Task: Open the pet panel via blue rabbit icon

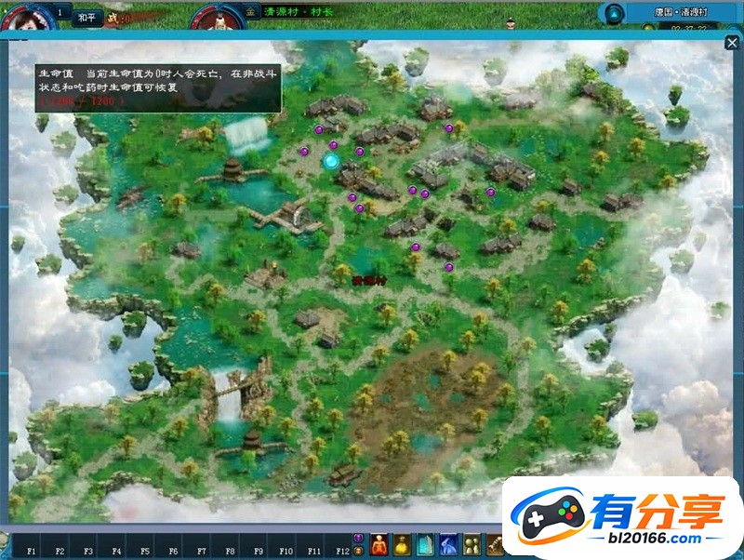Action: click(448, 544)
